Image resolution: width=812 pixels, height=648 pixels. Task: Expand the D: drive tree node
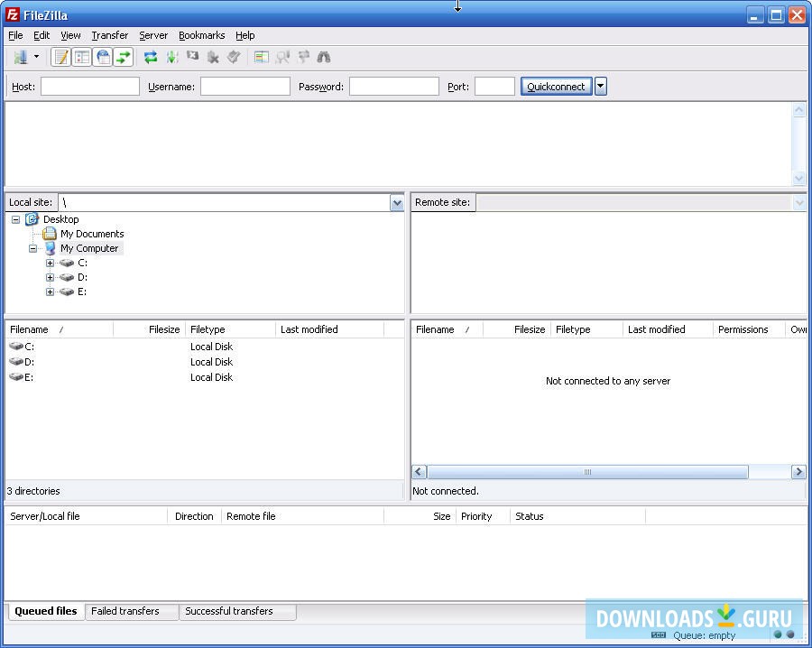[50, 278]
